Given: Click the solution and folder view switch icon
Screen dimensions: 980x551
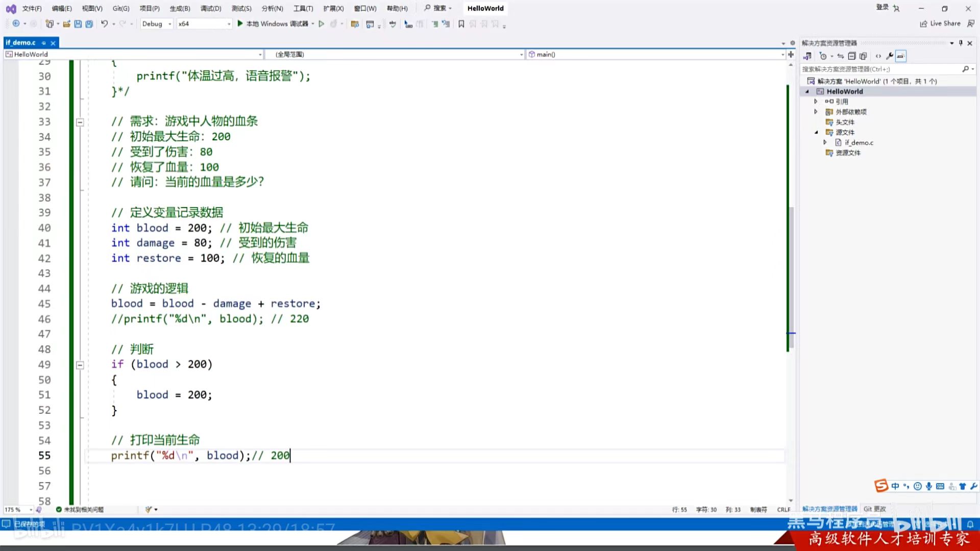Looking at the screenshot, I should (x=807, y=56).
